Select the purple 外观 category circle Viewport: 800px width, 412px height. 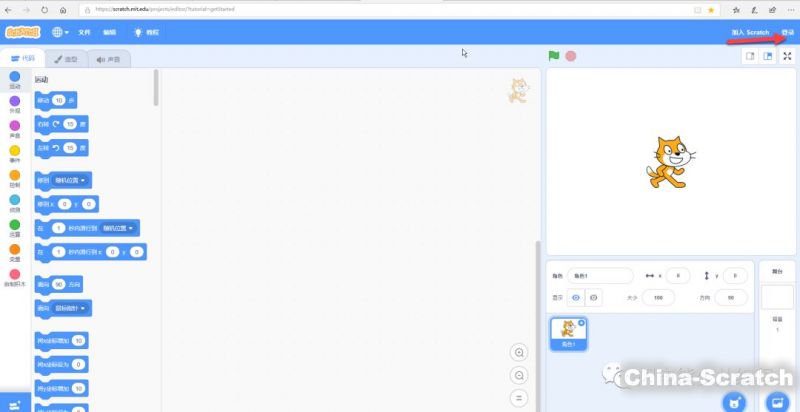(x=14, y=101)
